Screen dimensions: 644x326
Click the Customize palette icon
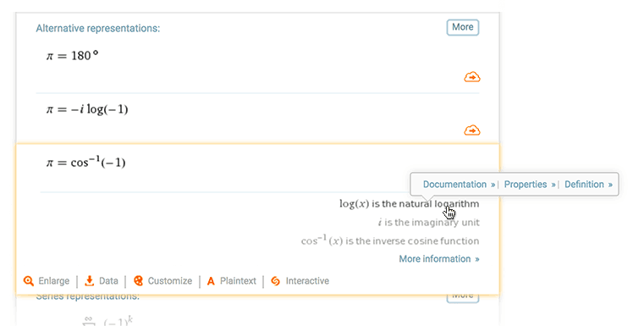pyautogui.click(x=139, y=281)
